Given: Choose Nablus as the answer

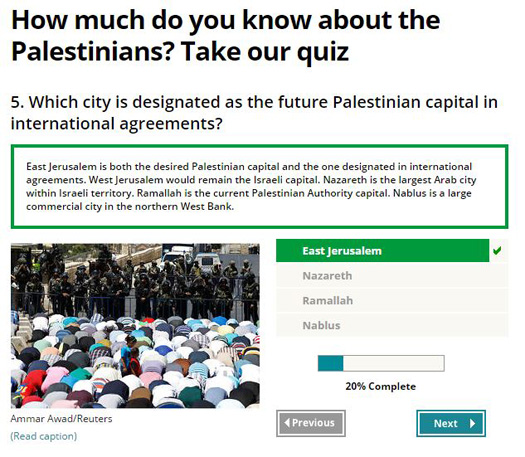Looking at the screenshot, I should tap(392, 325).
